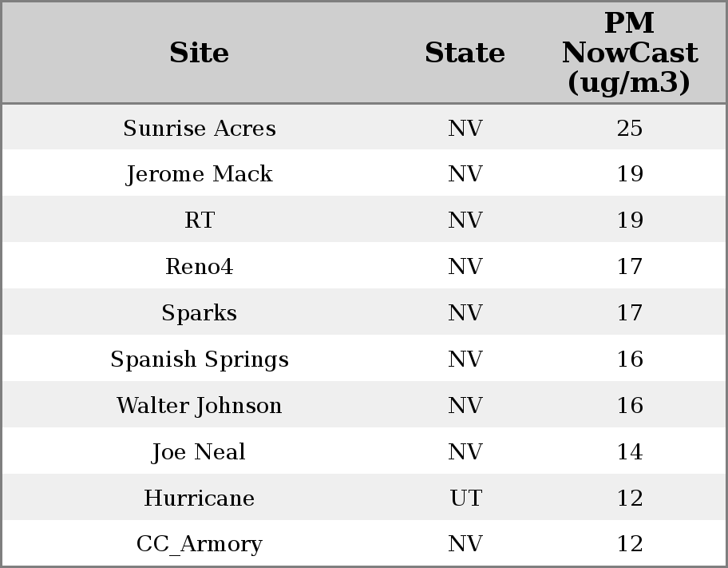The width and height of the screenshot is (728, 568).
Task: Click the PM value 14 for Joe Neal
Action: click(x=629, y=452)
